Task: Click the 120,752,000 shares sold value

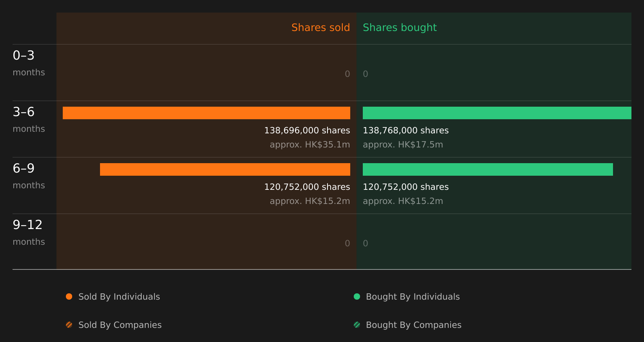Action: pyautogui.click(x=307, y=187)
